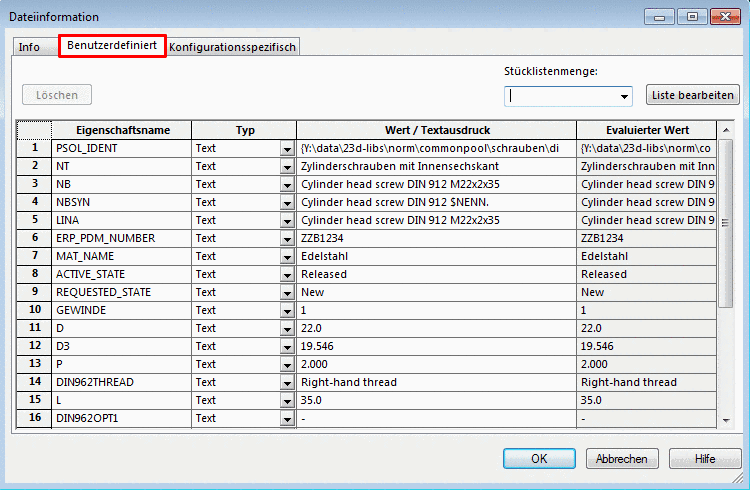Screen dimensions: 750x490
Task: Click value 'Cylinder head screw DIN 912 $NENN.'
Action: tap(437, 202)
